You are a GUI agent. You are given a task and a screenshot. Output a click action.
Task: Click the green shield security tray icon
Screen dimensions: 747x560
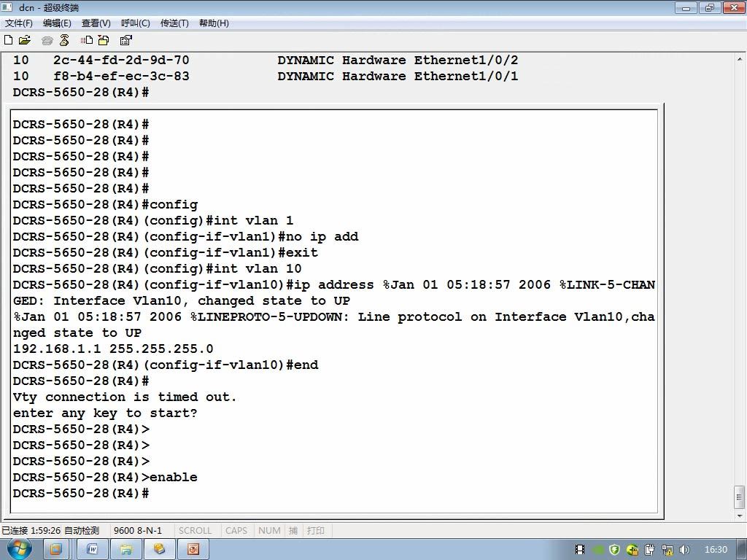(614, 550)
